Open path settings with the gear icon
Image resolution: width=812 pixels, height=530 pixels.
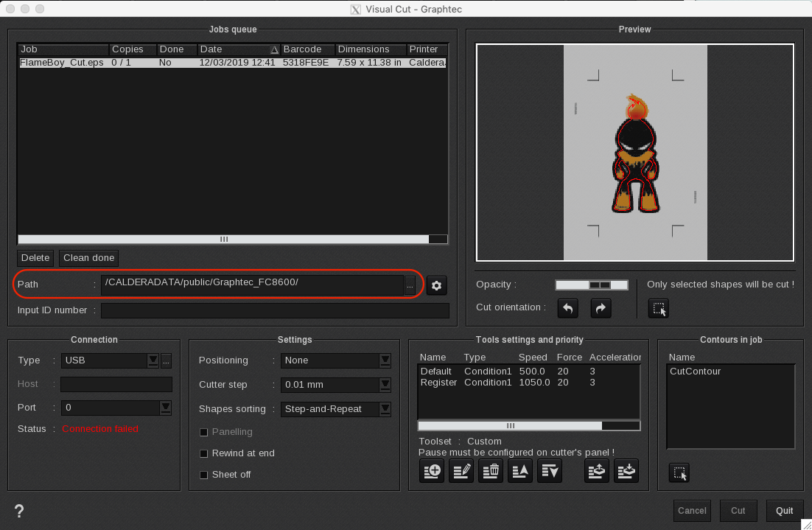point(437,285)
